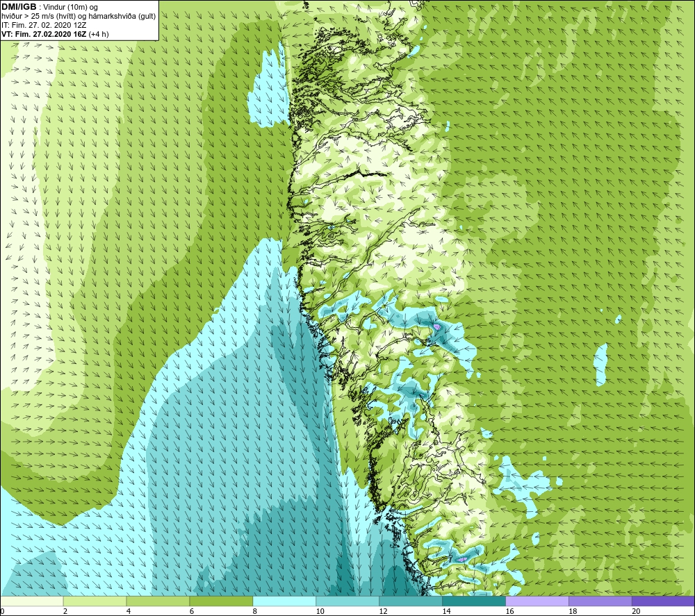
Task: Click the dark teal 14–16 m/s legend swatch
Action: 474,601
